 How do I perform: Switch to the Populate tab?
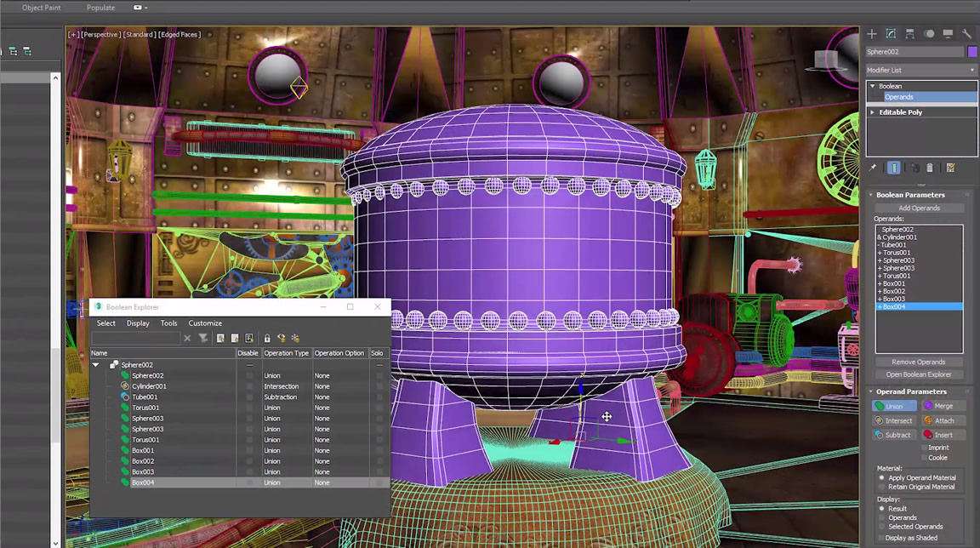tap(100, 8)
